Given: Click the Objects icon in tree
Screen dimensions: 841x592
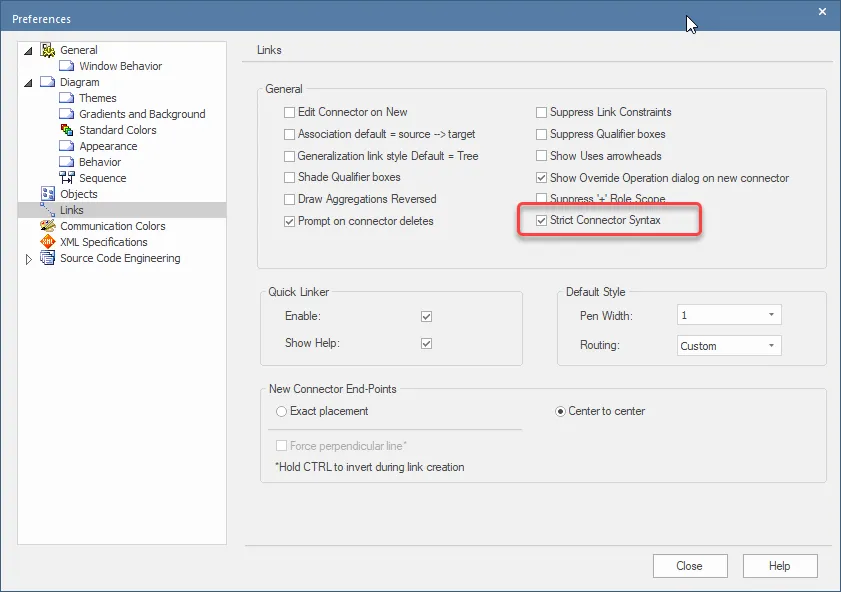Looking at the screenshot, I should pos(48,194).
